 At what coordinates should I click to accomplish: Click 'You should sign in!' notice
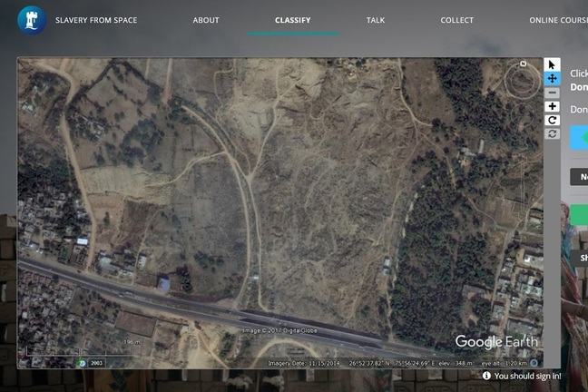pyautogui.click(x=527, y=376)
